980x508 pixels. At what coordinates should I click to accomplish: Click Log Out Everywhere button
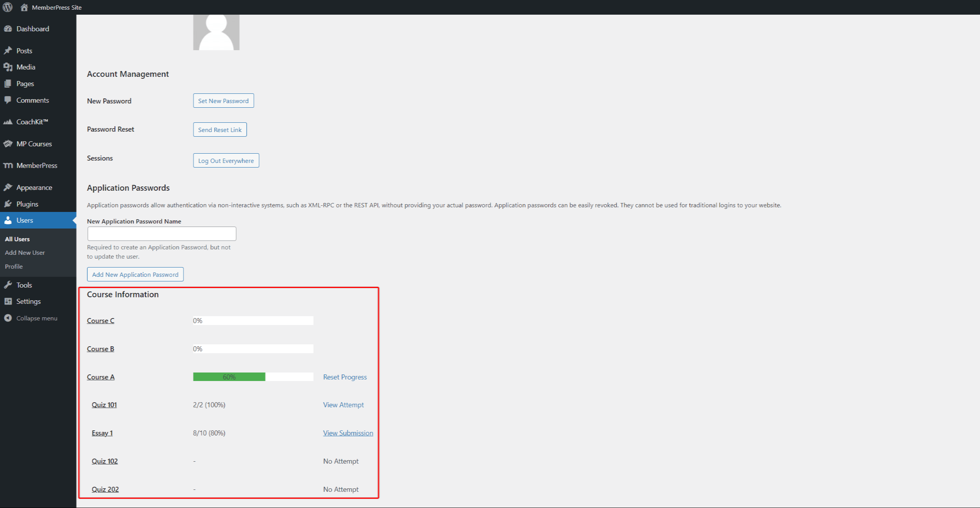pos(225,160)
